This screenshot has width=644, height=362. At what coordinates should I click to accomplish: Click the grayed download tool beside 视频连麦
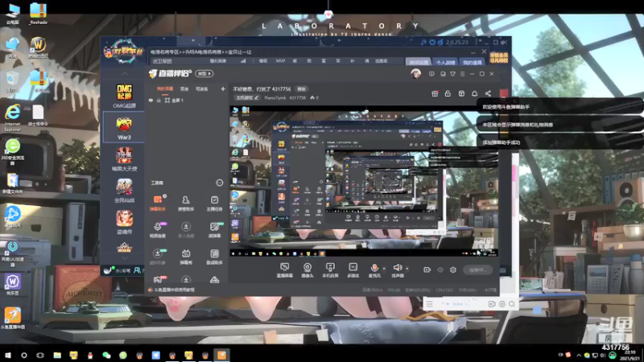tap(186, 230)
